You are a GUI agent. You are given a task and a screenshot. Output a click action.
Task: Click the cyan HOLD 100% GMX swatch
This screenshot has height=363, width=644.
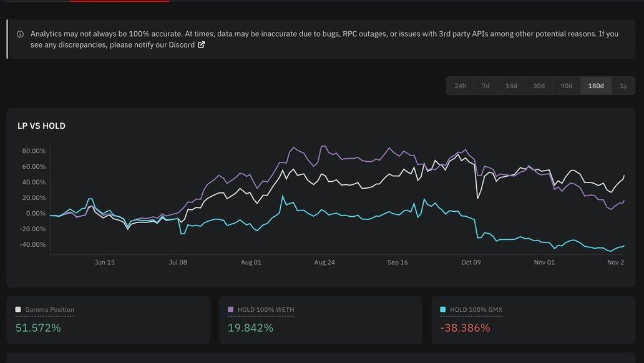click(x=442, y=309)
